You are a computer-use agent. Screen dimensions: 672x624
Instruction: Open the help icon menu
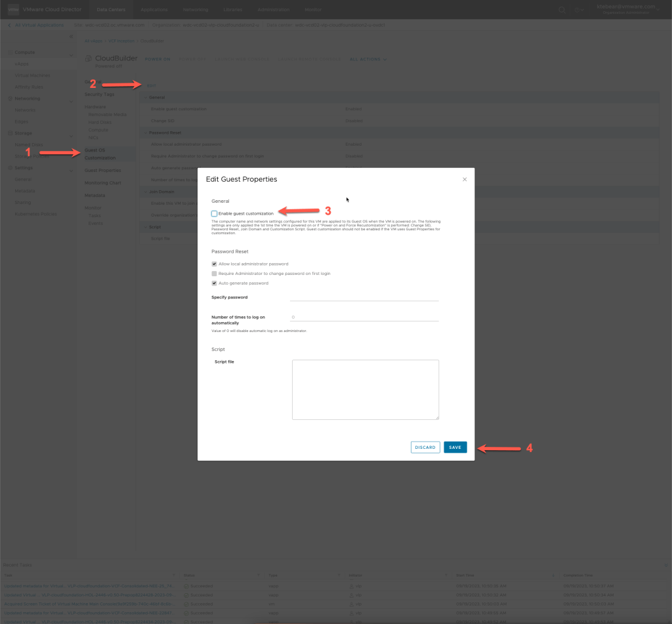click(x=579, y=9)
